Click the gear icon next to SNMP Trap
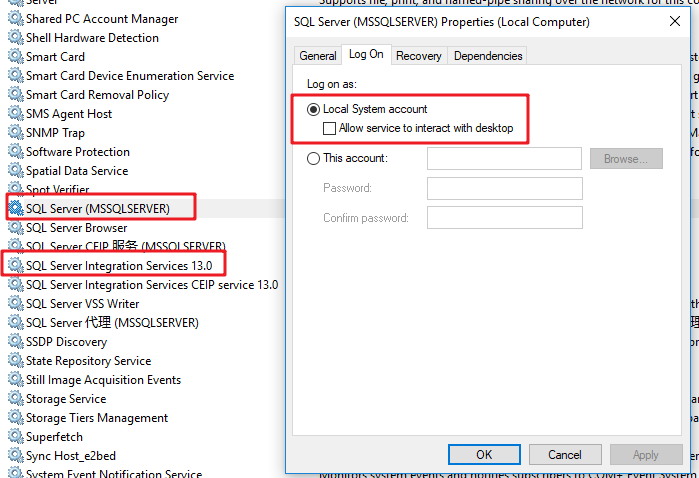 pos(15,133)
